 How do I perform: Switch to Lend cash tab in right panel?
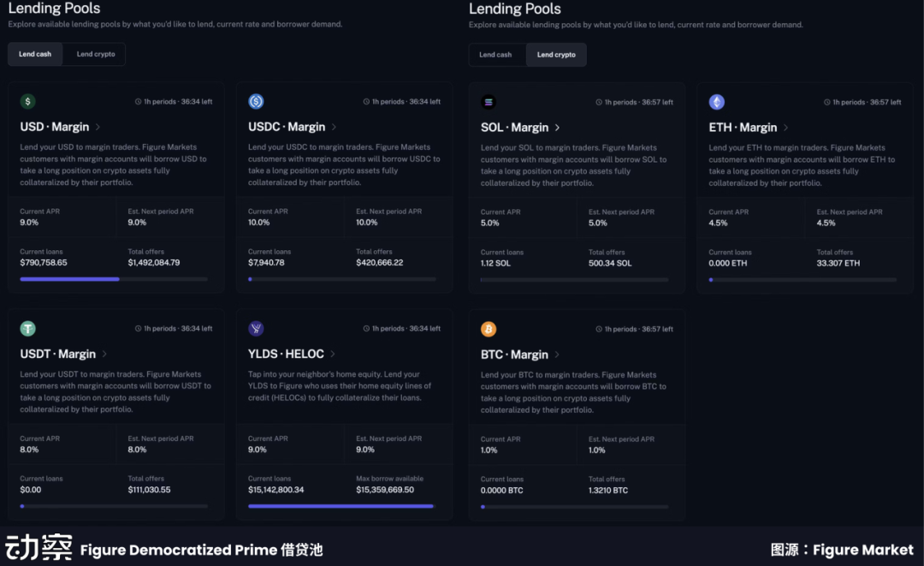(x=495, y=55)
